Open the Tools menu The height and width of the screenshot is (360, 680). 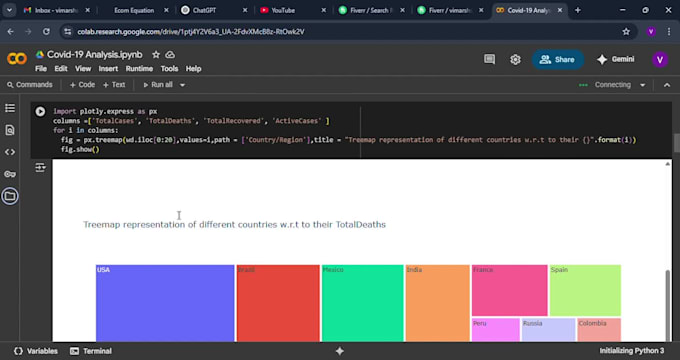(x=169, y=69)
